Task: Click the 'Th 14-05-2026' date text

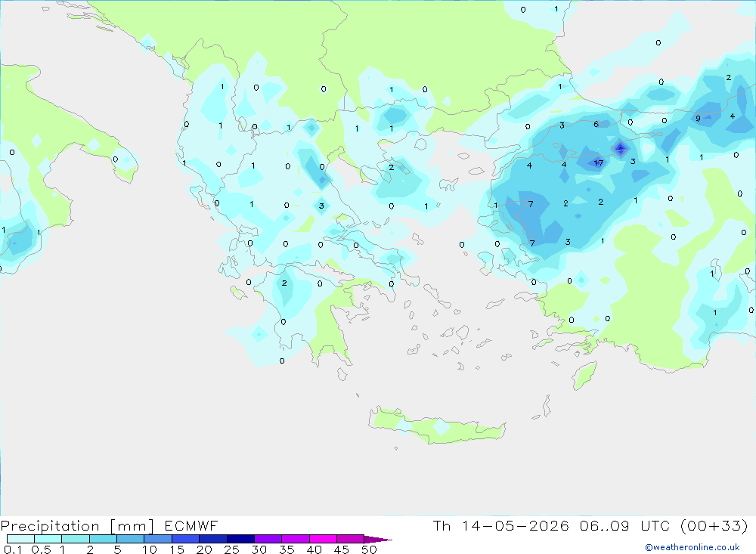Action: [x=501, y=525]
